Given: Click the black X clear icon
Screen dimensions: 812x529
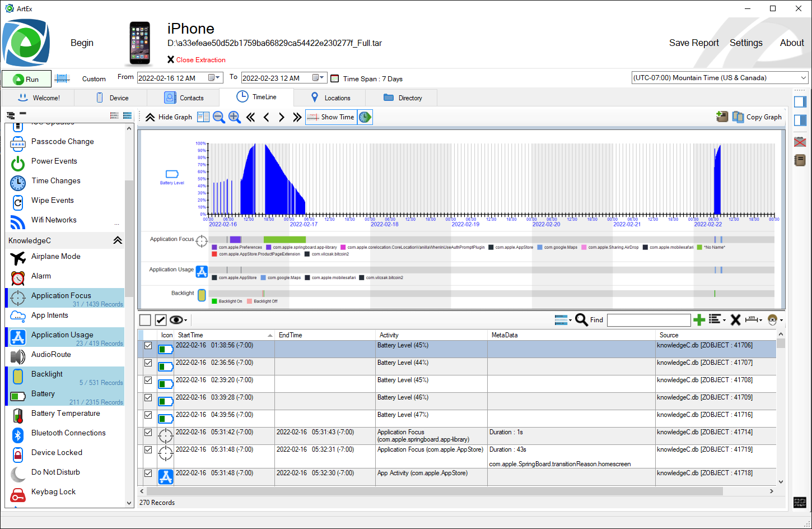Looking at the screenshot, I should coord(735,320).
